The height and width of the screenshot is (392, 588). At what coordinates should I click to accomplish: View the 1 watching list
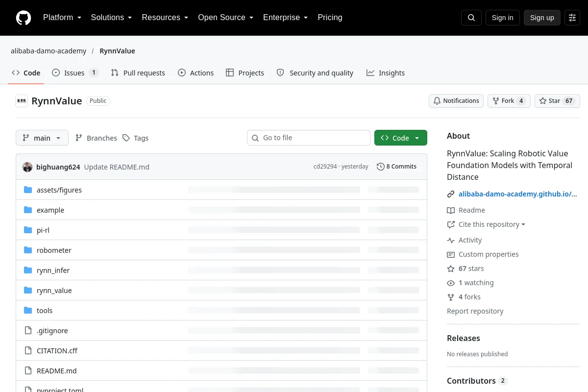pyautogui.click(x=470, y=283)
